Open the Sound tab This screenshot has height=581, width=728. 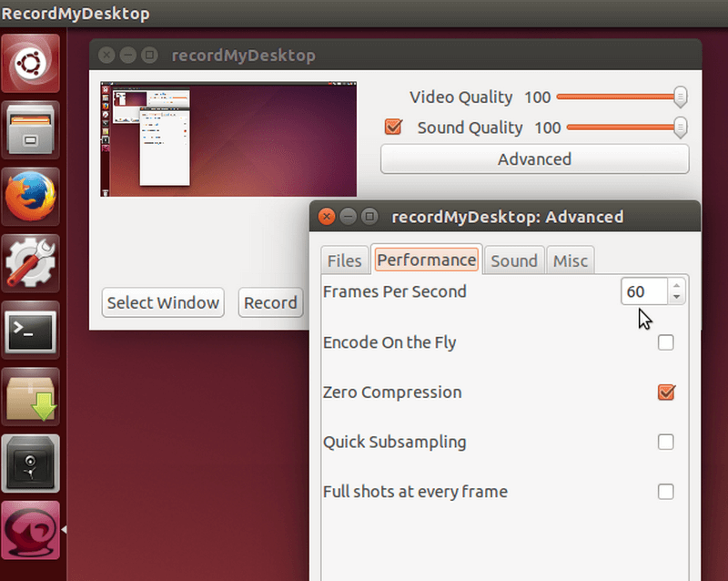514,260
